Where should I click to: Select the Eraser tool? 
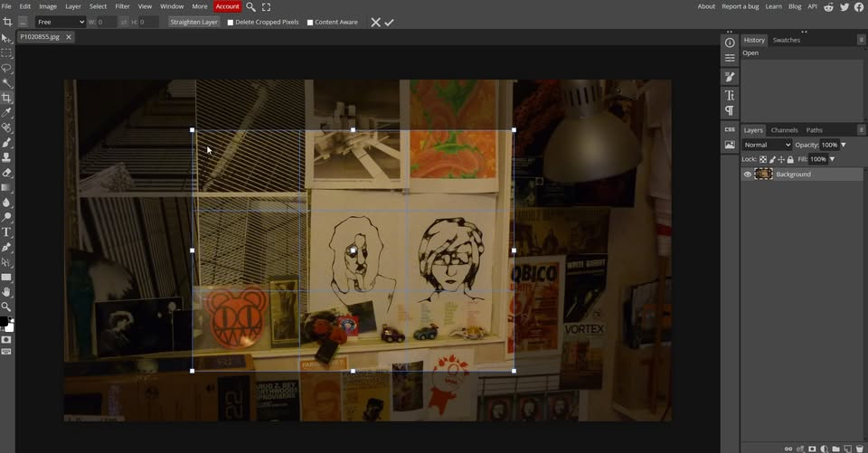(x=6, y=173)
